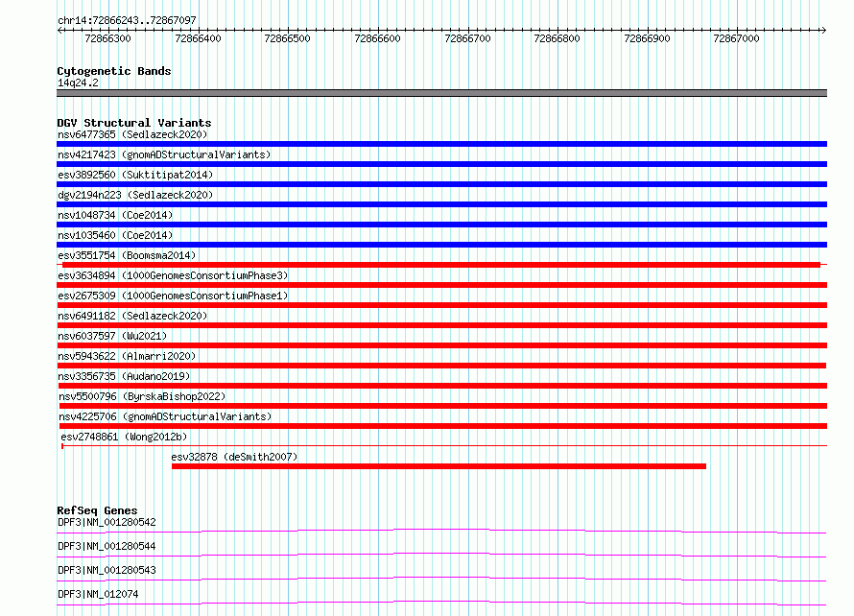The height and width of the screenshot is (616, 854).
Task: Click esv2675309 (1000GenomesConsortiumPhase1) label
Action: (x=173, y=296)
